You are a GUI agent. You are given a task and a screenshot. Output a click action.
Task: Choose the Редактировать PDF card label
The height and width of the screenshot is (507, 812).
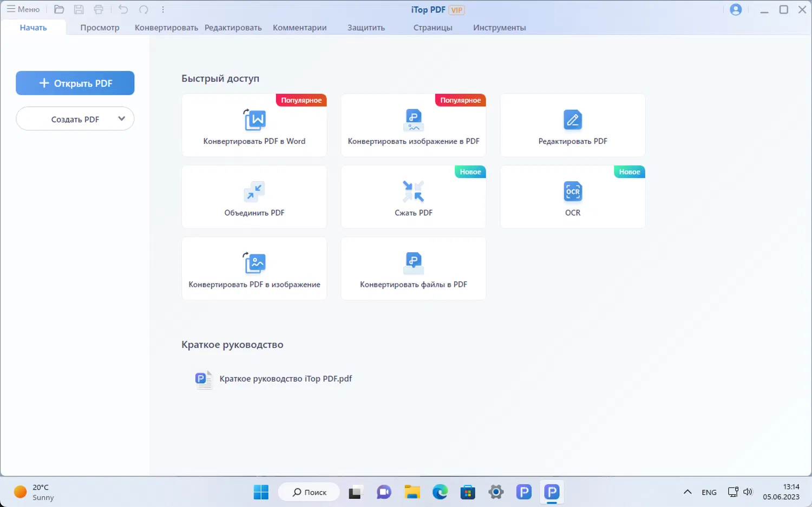[573, 141]
